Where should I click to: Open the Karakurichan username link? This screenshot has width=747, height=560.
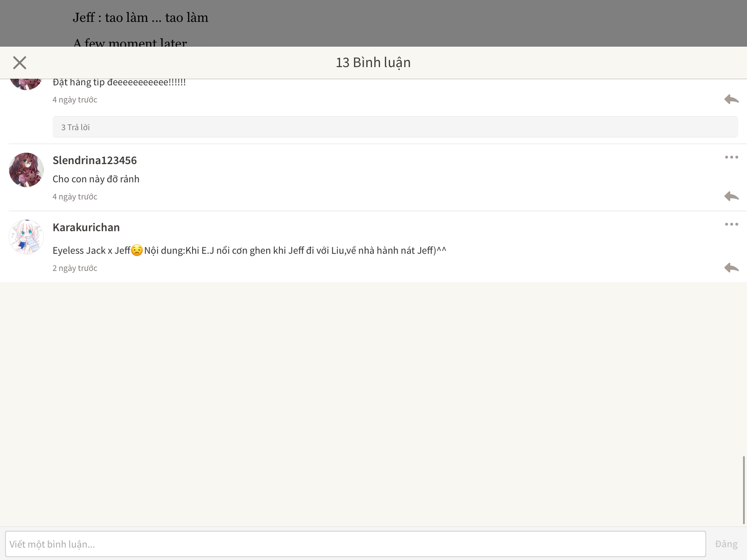click(86, 227)
